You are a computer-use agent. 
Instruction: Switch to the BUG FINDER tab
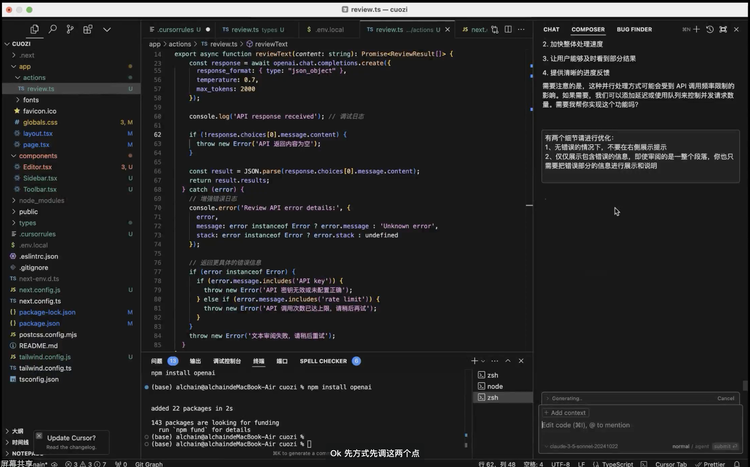[634, 30]
